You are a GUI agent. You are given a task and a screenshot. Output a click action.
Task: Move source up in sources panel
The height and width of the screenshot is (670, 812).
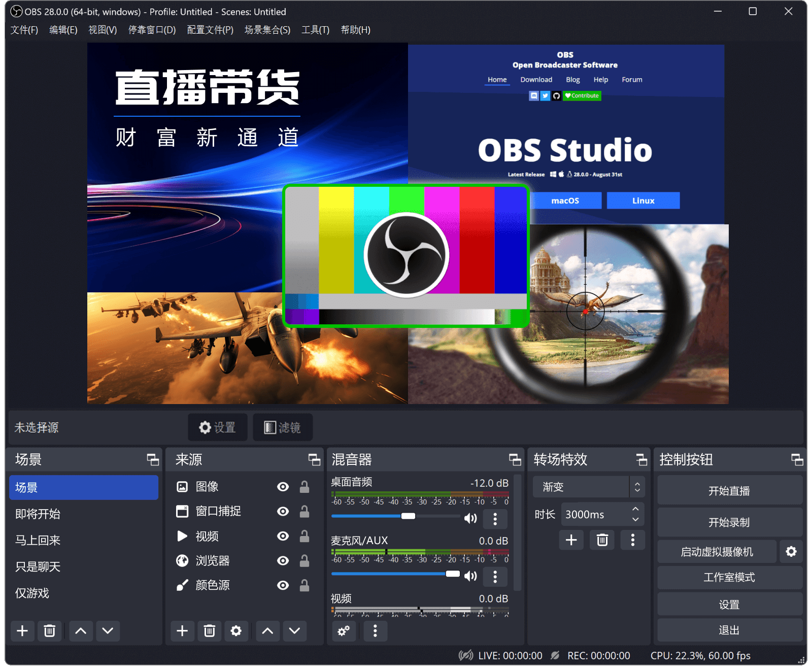[x=267, y=631]
